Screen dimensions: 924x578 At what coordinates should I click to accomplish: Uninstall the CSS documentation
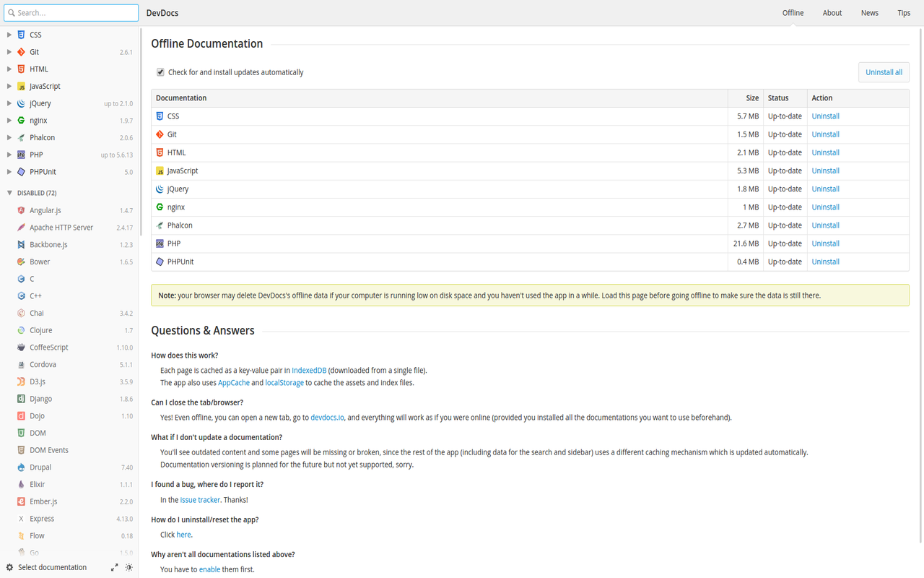[825, 116]
